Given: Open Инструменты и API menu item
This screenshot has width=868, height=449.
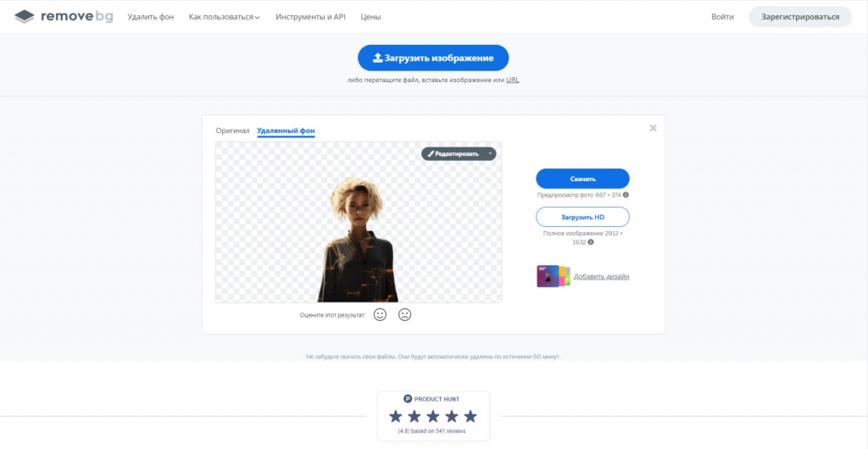Looking at the screenshot, I should 310,17.
